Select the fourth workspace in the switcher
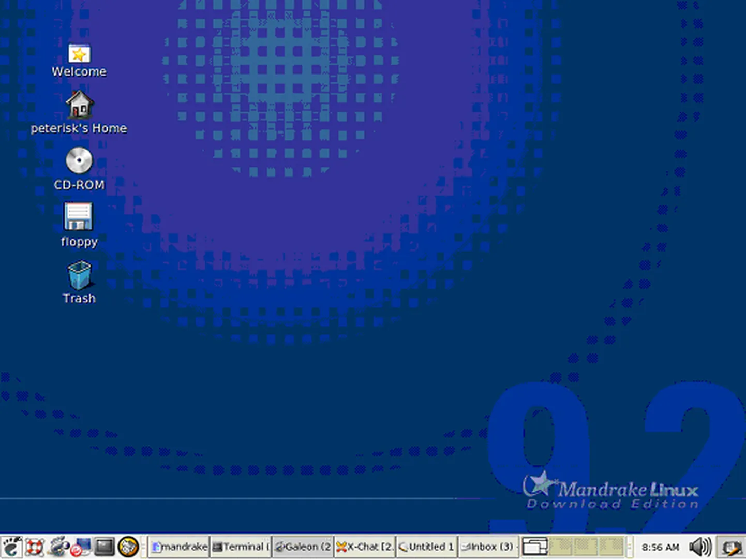This screenshot has width=746, height=560. pos(610,547)
